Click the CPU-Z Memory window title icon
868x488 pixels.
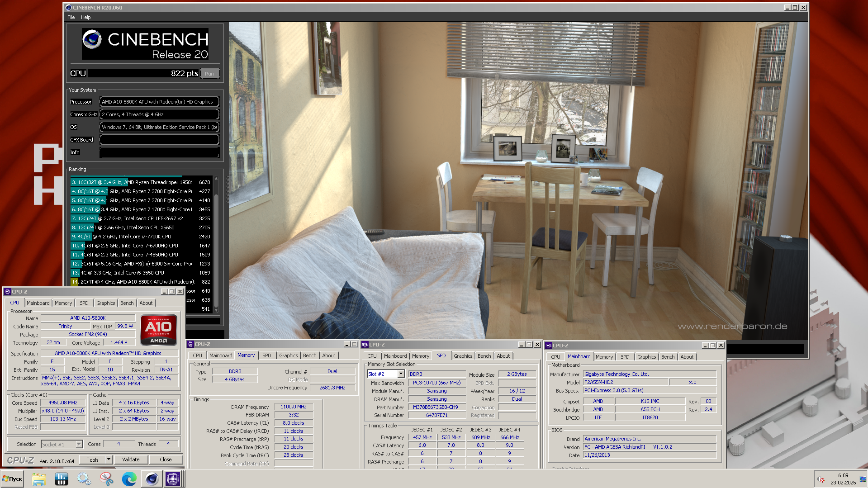coord(190,344)
